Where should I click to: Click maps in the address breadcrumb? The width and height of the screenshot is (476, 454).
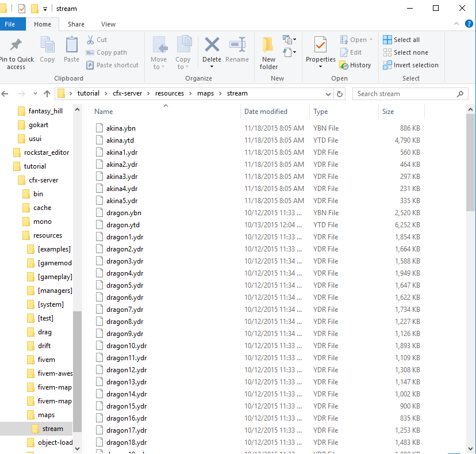(205, 93)
